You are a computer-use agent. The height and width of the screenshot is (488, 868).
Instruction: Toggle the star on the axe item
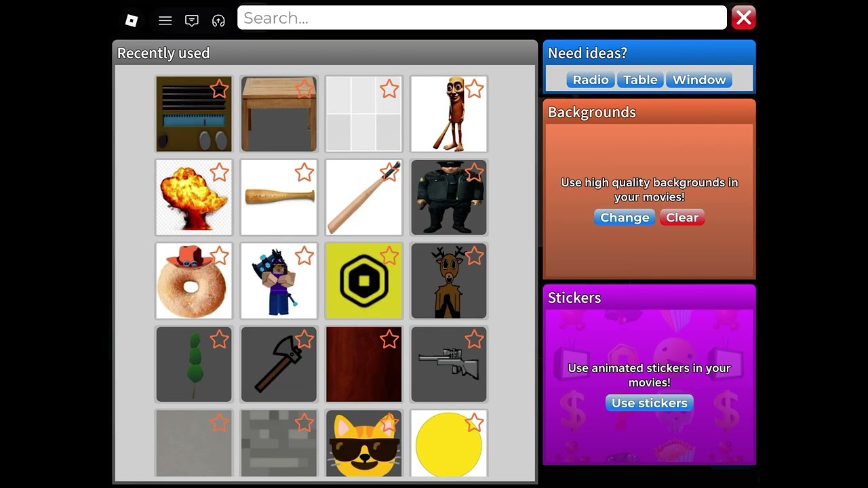[304, 339]
